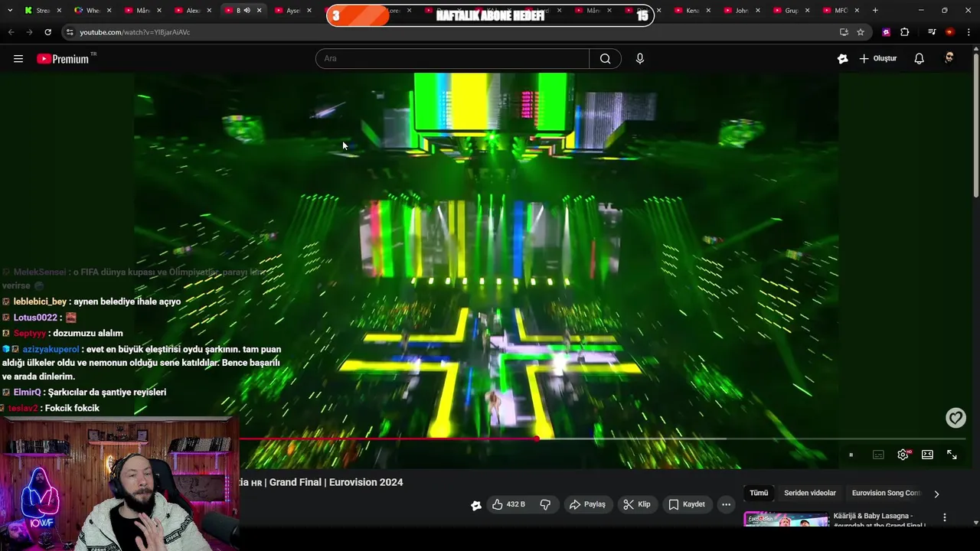Open more actions three-dot menu beside Kaydet
Screen dimensions: 980x551
[726, 504]
